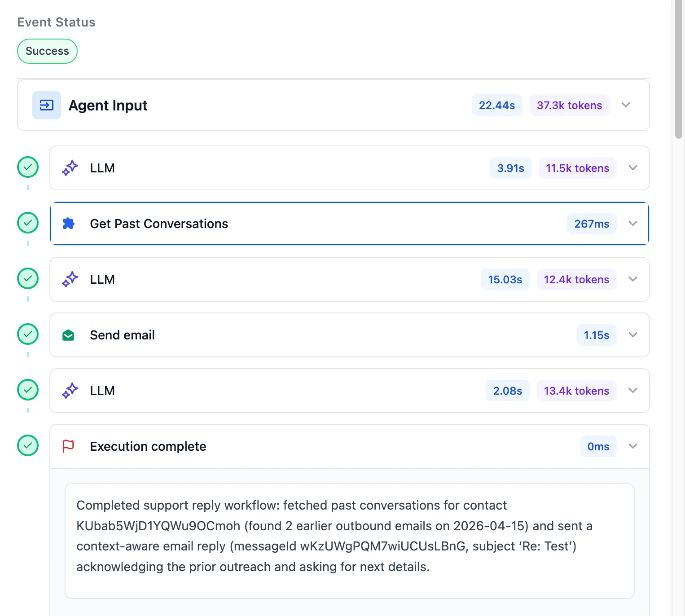This screenshot has height=616, width=685.
Task: Click the Send email envelope icon
Action: click(x=68, y=335)
